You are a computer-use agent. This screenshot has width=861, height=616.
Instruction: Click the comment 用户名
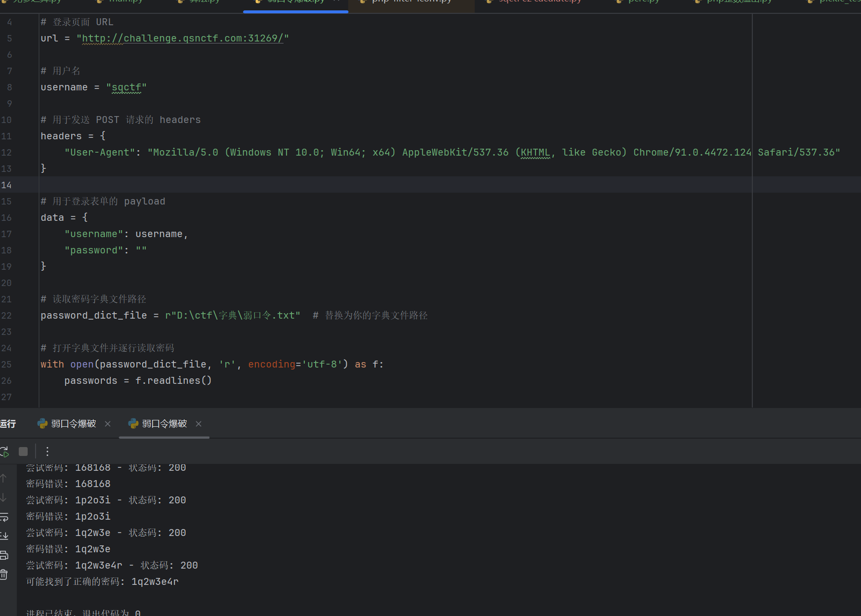(60, 71)
